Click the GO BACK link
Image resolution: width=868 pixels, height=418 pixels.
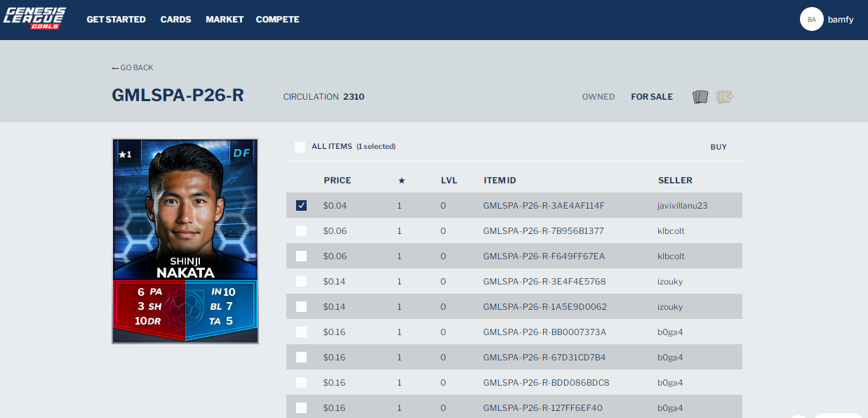(x=133, y=67)
